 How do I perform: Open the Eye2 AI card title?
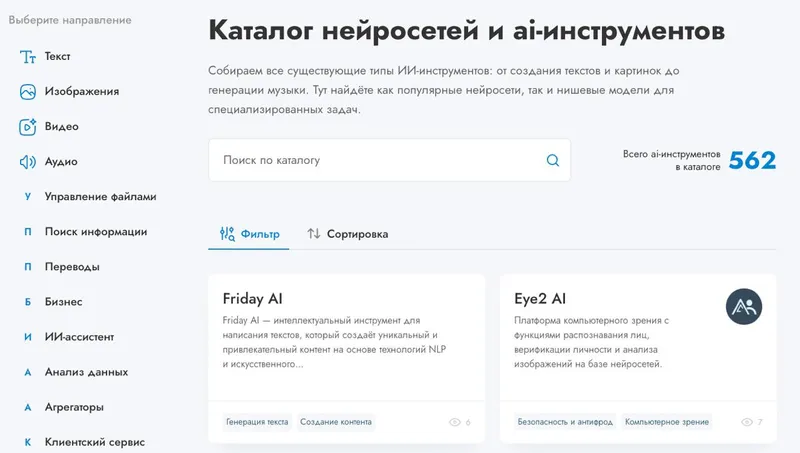point(540,298)
